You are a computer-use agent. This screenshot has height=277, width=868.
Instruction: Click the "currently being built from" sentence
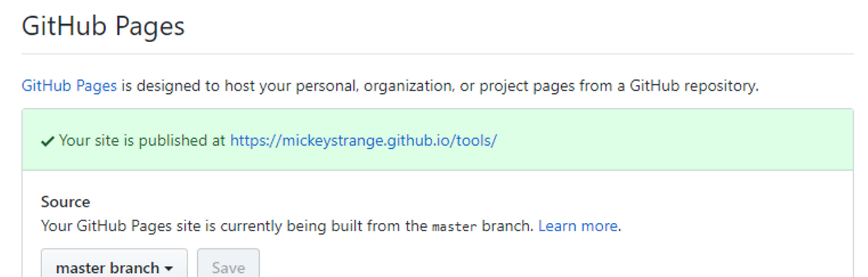313,226
